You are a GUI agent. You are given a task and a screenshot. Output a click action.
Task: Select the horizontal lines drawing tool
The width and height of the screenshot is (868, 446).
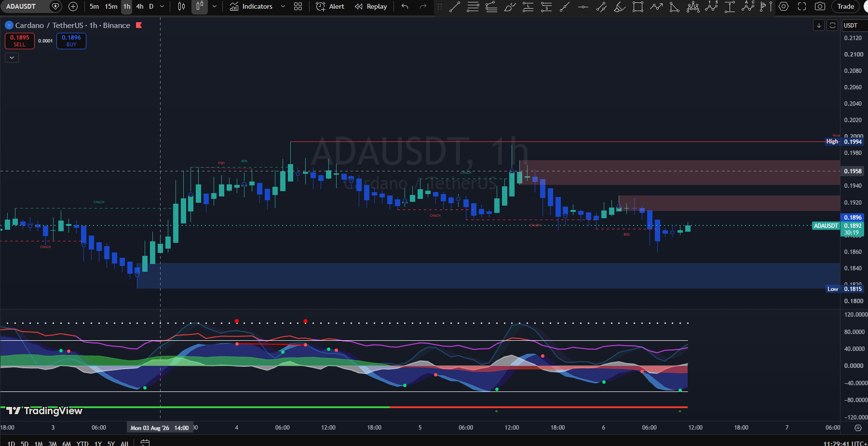pyautogui.click(x=473, y=6)
